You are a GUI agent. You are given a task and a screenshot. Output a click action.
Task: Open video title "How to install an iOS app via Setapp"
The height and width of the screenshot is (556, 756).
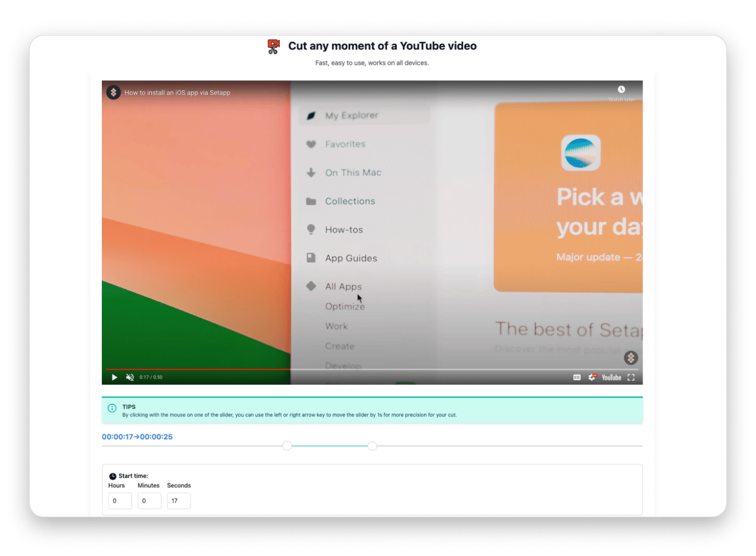click(x=177, y=93)
